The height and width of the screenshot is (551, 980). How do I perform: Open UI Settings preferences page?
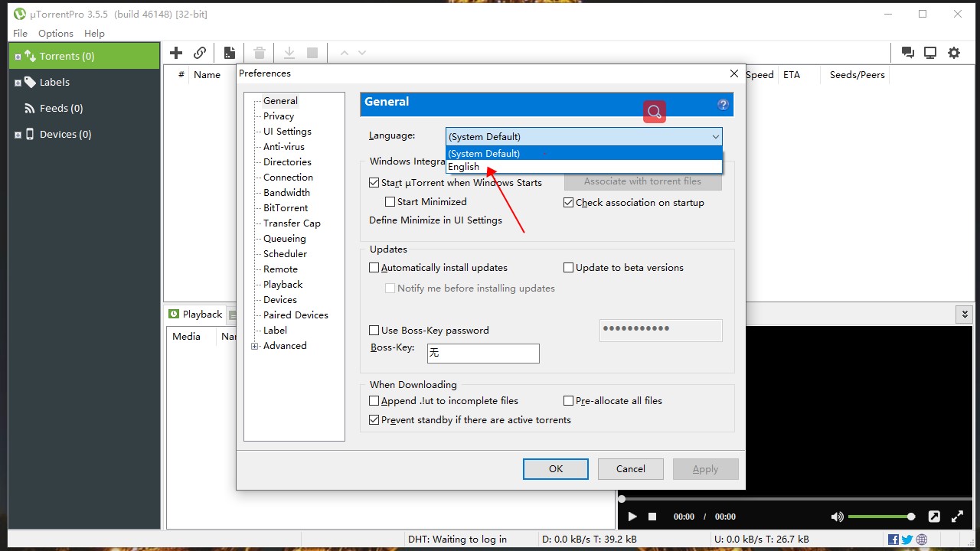click(287, 132)
